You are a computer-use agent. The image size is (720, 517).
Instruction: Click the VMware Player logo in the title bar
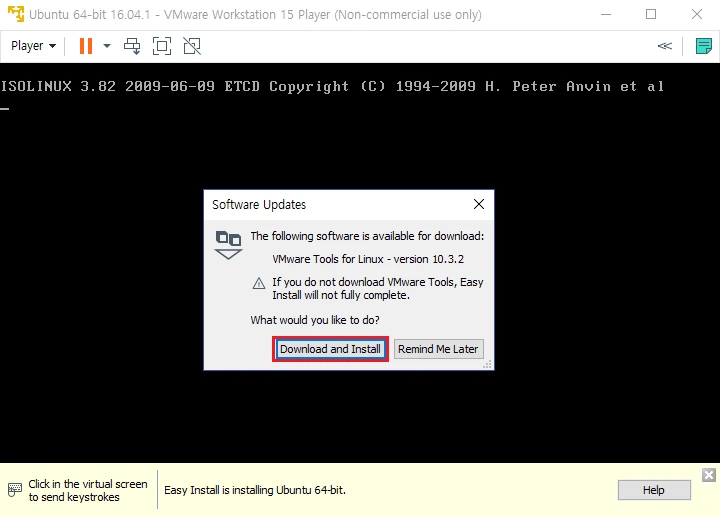click(16, 14)
